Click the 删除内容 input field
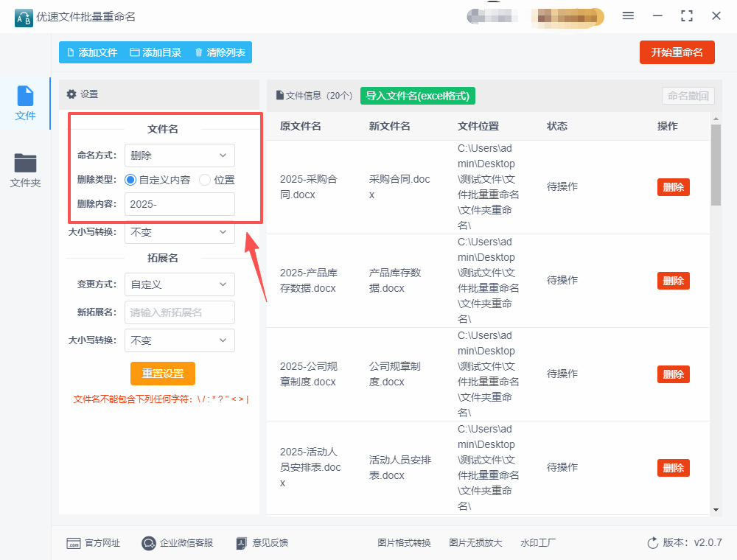Viewport: 737px width, 560px height. [179, 204]
